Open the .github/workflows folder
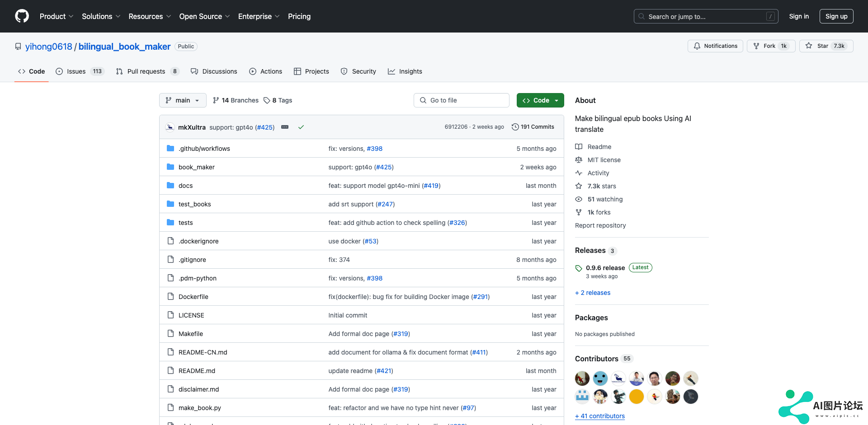The width and height of the screenshot is (868, 425). [x=204, y=149]
